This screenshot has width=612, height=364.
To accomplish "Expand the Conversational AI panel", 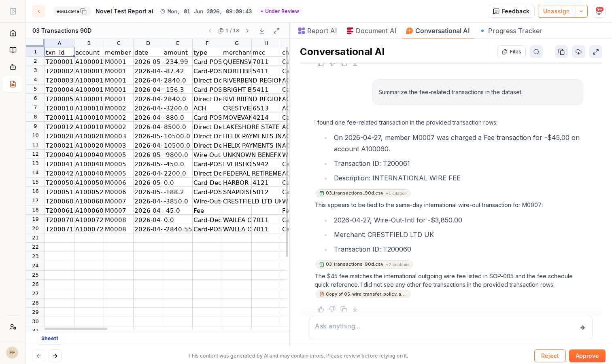I will pyautogui.click(x=596, y=52).
